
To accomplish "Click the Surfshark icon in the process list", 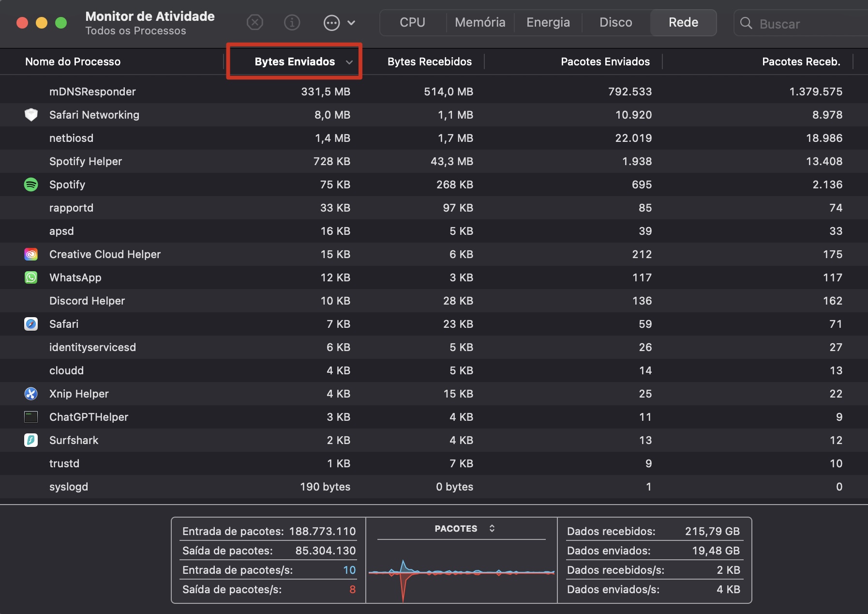I will [31, 440].
